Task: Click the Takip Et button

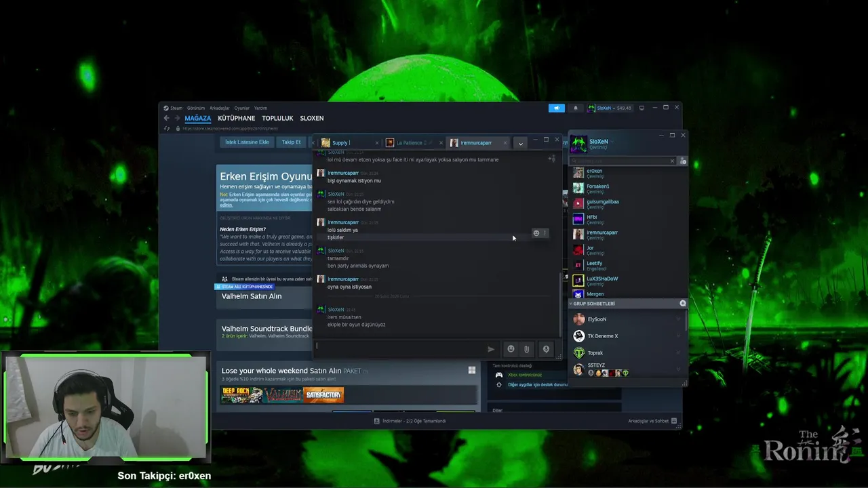Action: tap(292, 142)
